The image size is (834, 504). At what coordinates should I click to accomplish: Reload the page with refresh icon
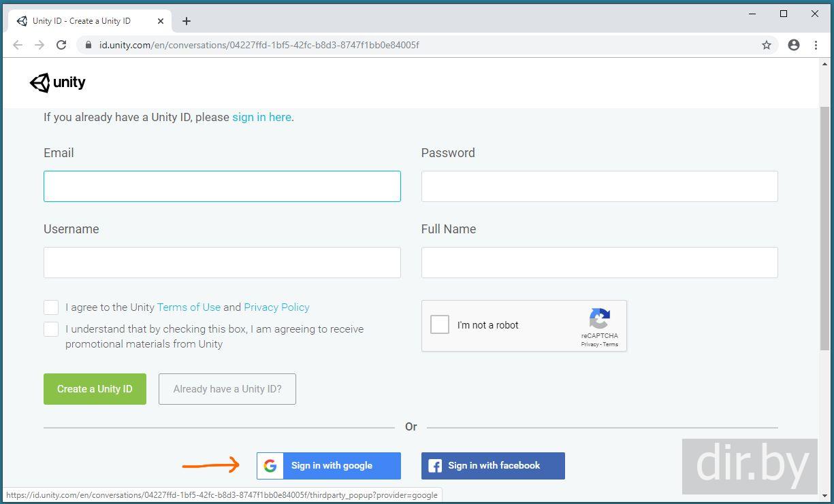pyautogui.click(x=61, y=45)
